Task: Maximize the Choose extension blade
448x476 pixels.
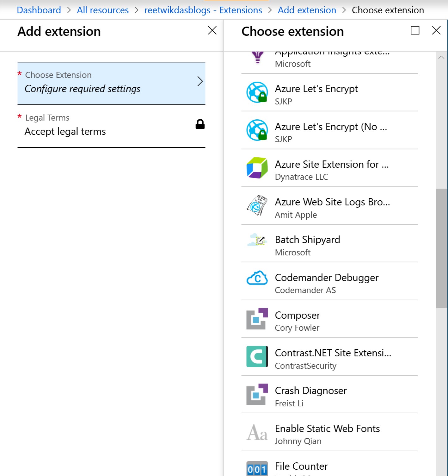Action: [x=415, y=30]
